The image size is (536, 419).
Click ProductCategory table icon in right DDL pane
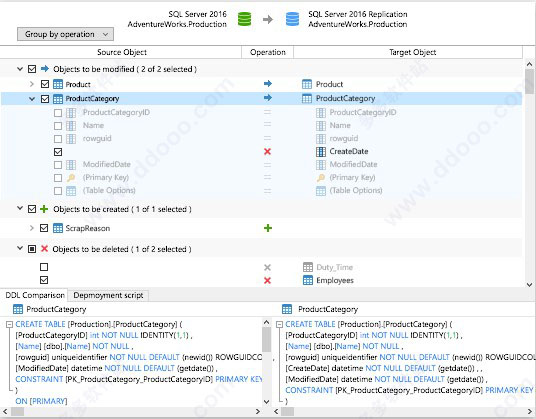click(x=287, y=309)
